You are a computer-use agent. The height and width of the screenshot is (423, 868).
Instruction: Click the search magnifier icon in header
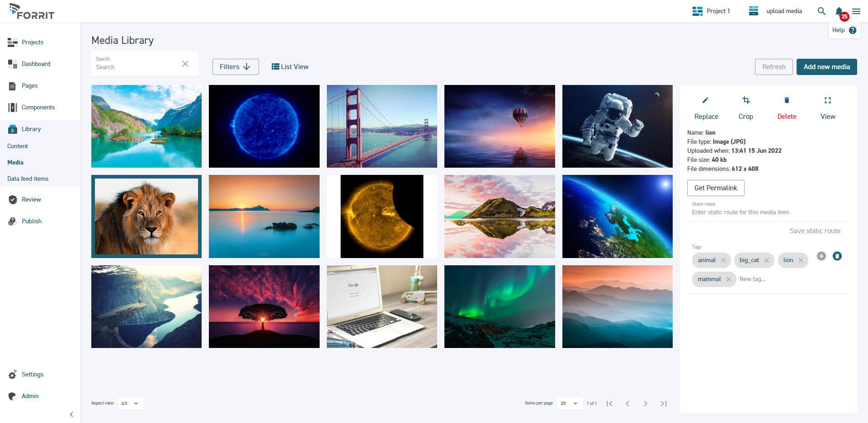[x=821, y=11]
